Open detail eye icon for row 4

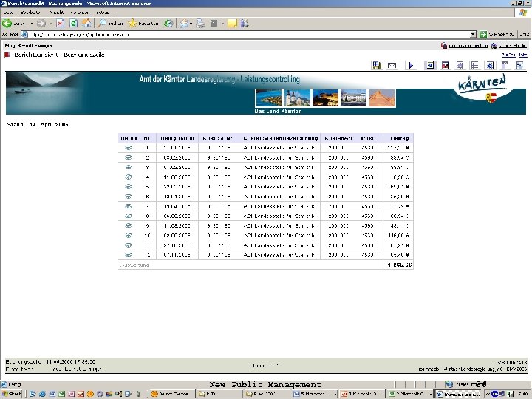128,177
